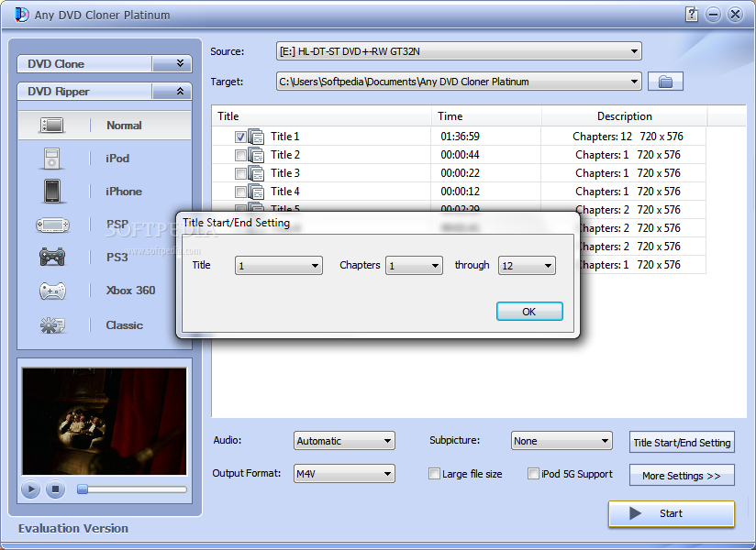This screenshot has height=550, width=756.
Task: Expand the DVD Clone section
Action: click(181, 63)
